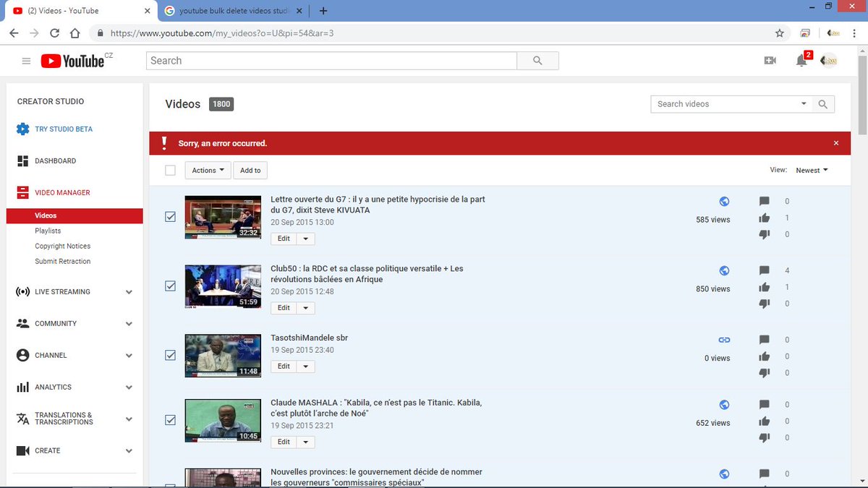
Task: Click comments icon for Club50 video
Action: (x=765, y=270)
